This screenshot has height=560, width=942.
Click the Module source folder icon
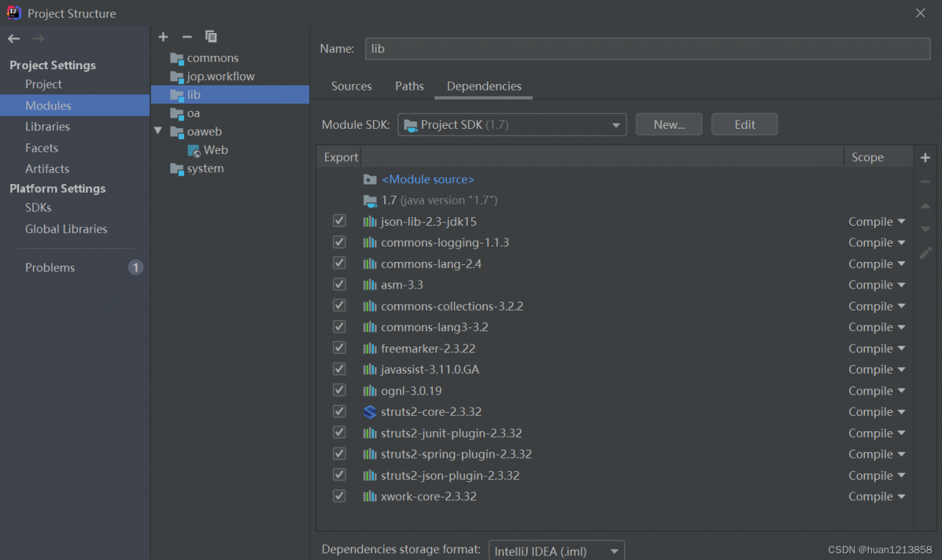(370, 180)
